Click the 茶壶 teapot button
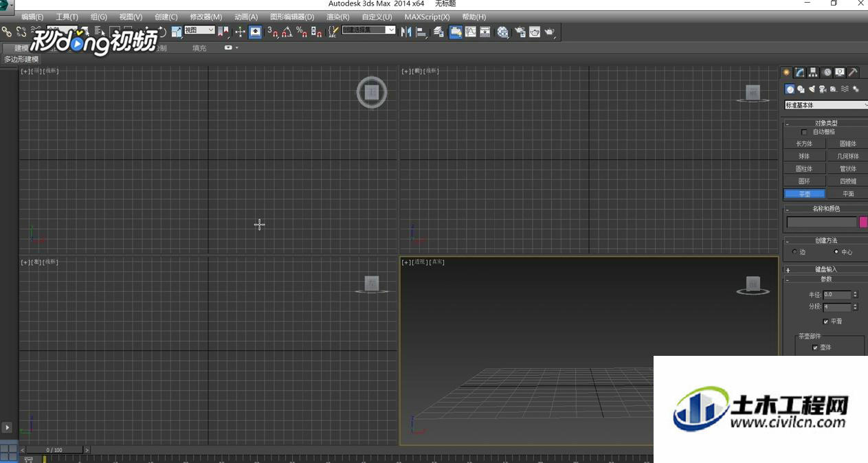Viewport: 868px width, 463px height. coord(804,194)
